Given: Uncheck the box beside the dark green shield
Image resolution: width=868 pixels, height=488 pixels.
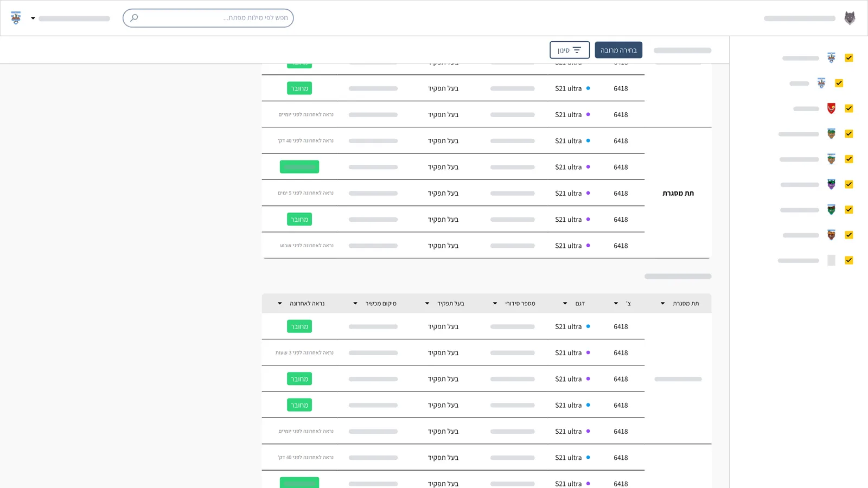Looking at the screenshot, I should 849,210.
